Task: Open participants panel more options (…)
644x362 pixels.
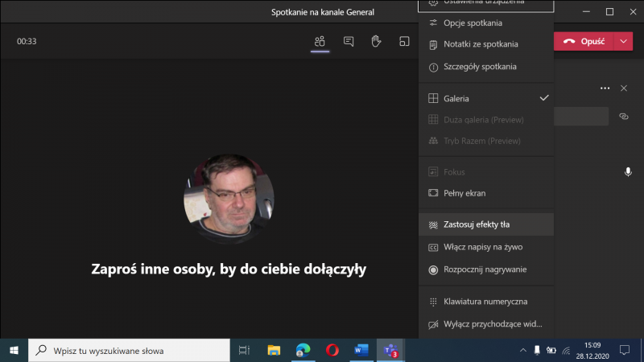Action: pyautogui.click(x=605, y=88)
